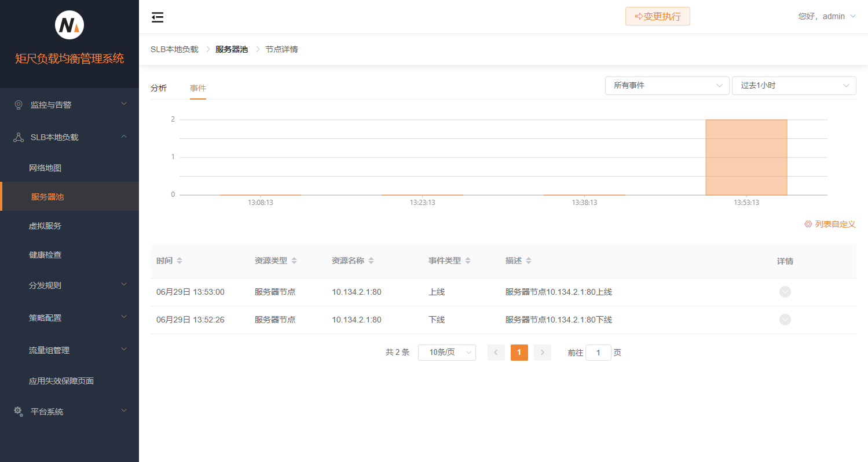Screen dimensions: 868x462
Task: Click the orange N logo
Action: pyautogui.click(x=69, y=25)
